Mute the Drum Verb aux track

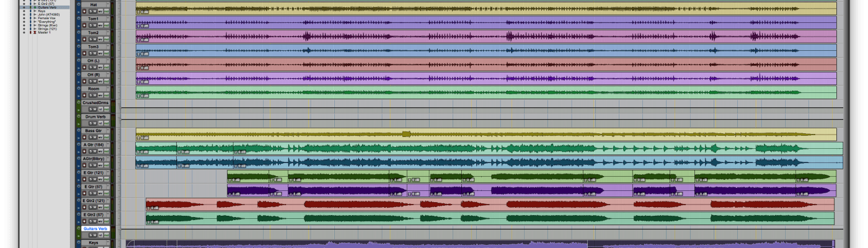(x=94, y=123)
